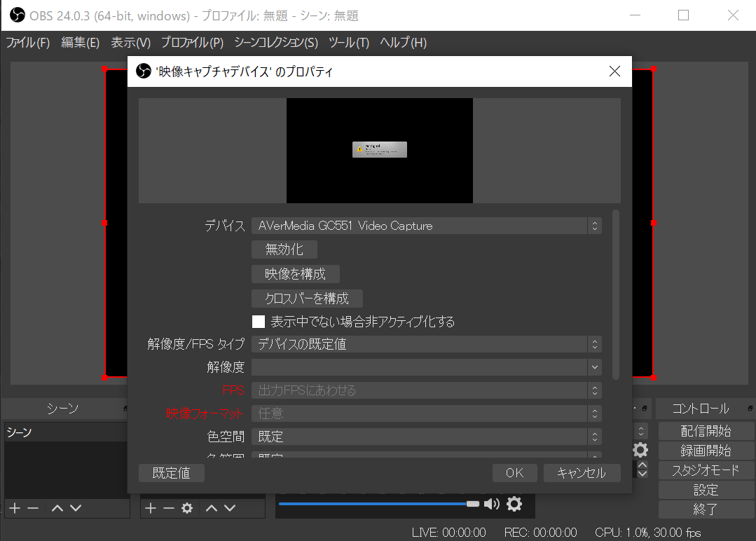Image resolution: width=756 pixels, height=541 pixels.
Task: Click CPU usage status text
Action: (648, 533)
